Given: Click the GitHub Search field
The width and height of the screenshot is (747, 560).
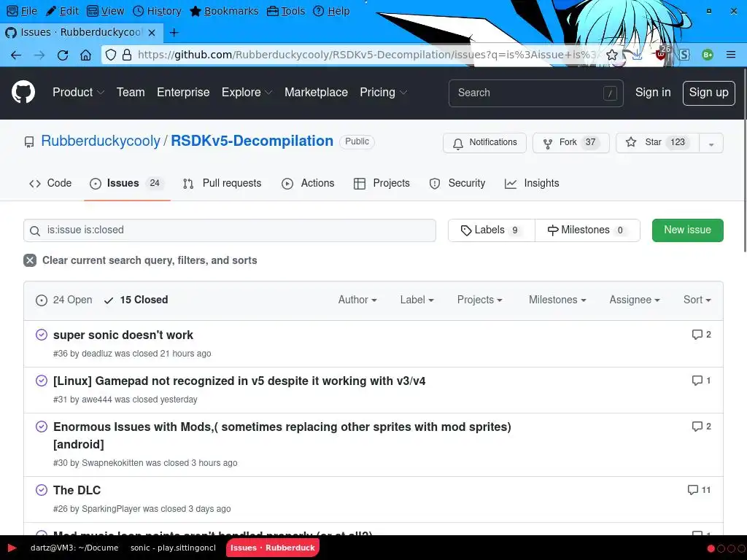Looking at the screenshot, I should (535, 93).
